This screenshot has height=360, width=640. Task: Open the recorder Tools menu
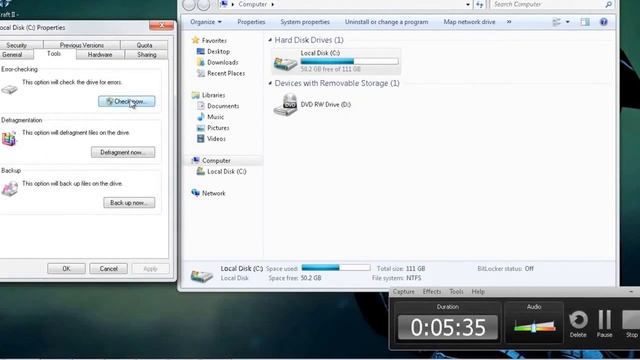(x=456, y=291)
